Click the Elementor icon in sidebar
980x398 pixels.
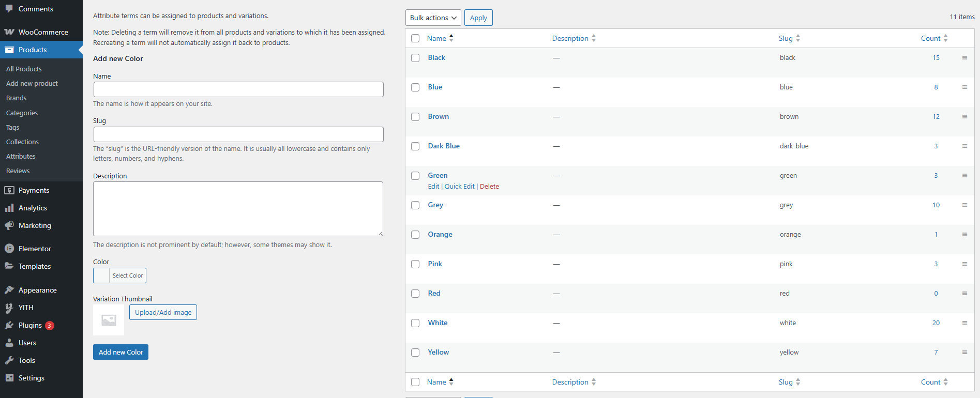[x=9, y=249]
